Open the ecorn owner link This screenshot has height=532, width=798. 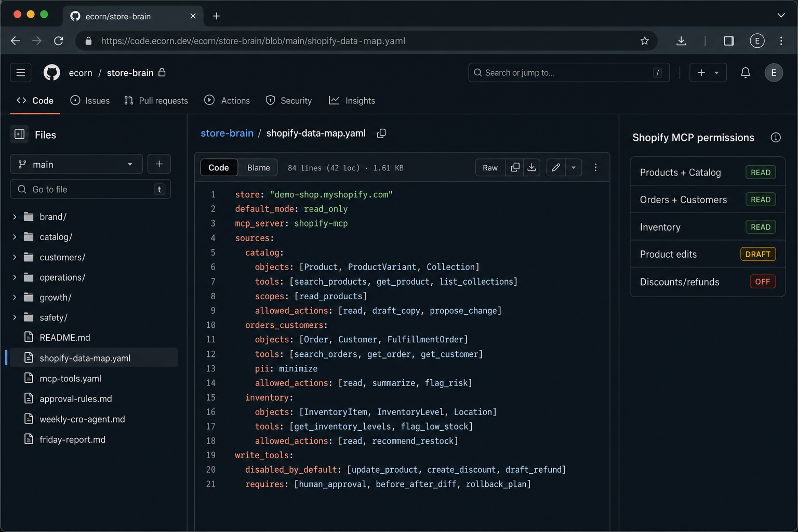click(81, 73)
